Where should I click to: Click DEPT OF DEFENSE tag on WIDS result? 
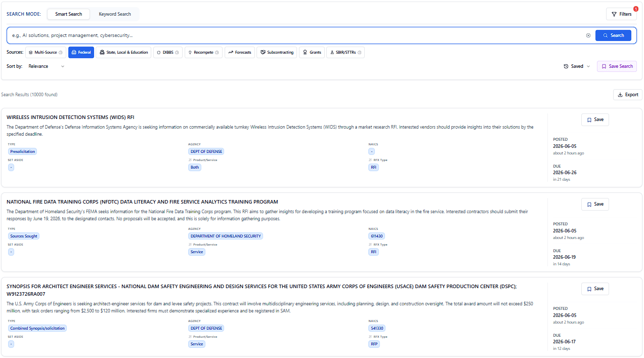pos(206,151)
